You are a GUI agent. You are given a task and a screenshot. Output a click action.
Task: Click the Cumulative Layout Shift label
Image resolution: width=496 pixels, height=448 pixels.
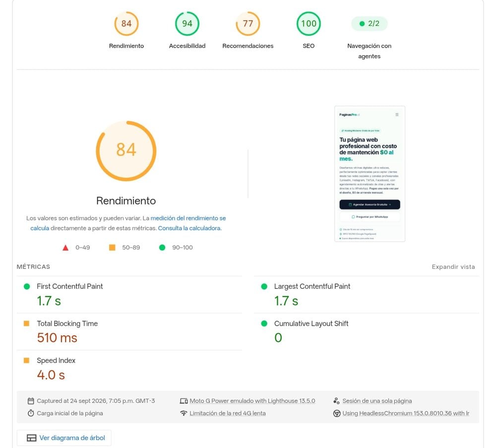click(x=311, y=323)
